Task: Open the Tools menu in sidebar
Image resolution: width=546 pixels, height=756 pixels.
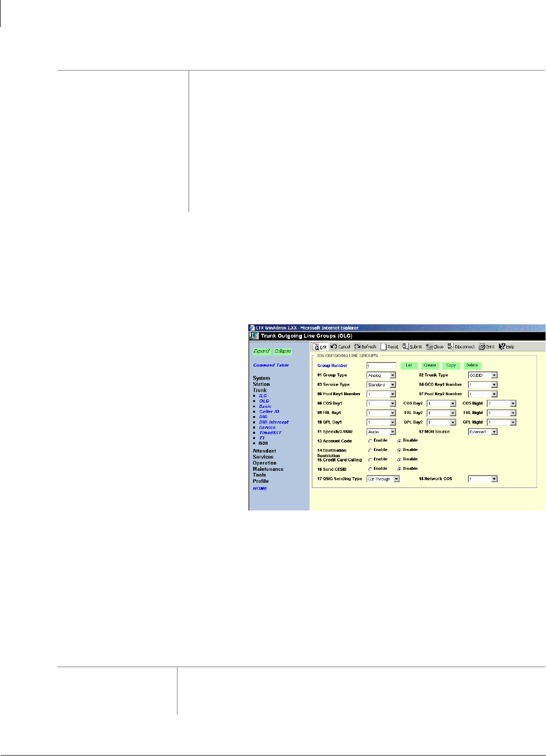Action: (x=259, y=475)
